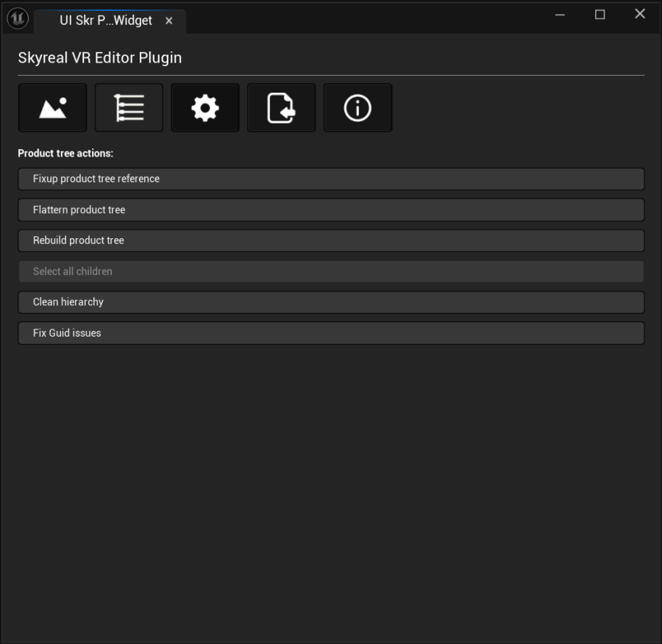Maximize the plugin window
Viewport: 662px width, 644px height.
click(x=600, y=15)
